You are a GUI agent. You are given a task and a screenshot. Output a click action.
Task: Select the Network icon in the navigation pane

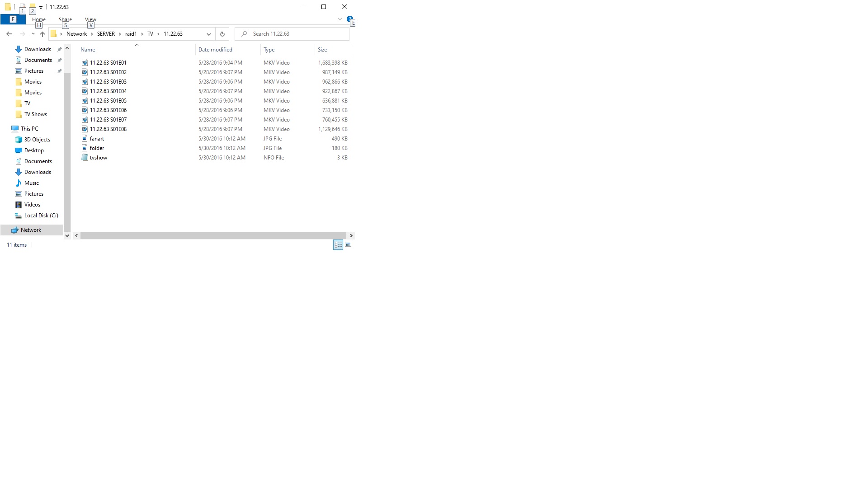coord(15,230)
